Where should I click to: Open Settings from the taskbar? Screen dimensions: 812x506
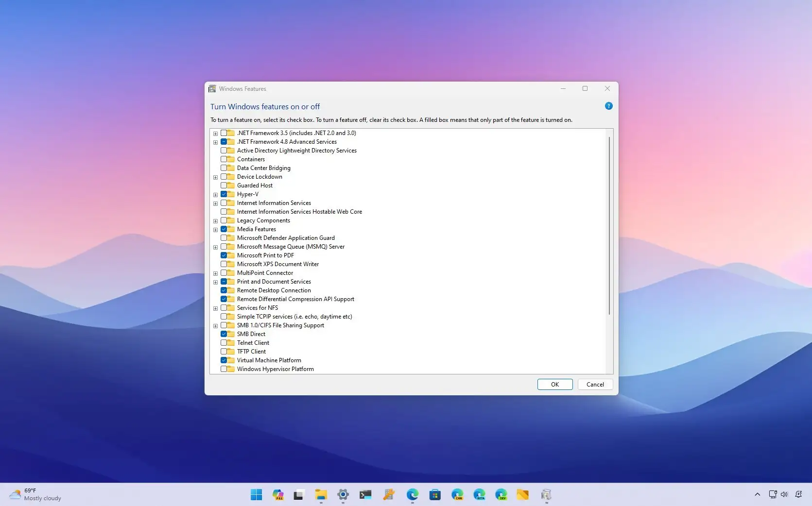343,495
